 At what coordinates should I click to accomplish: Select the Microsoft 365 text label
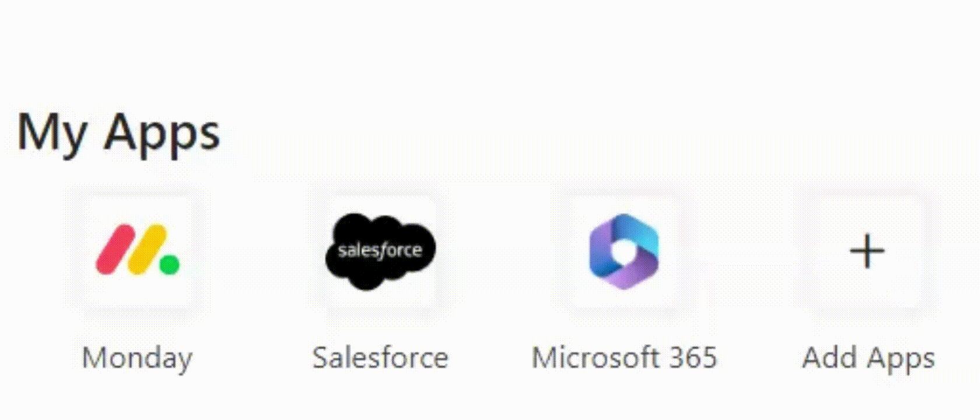click(x=624, y=357)
